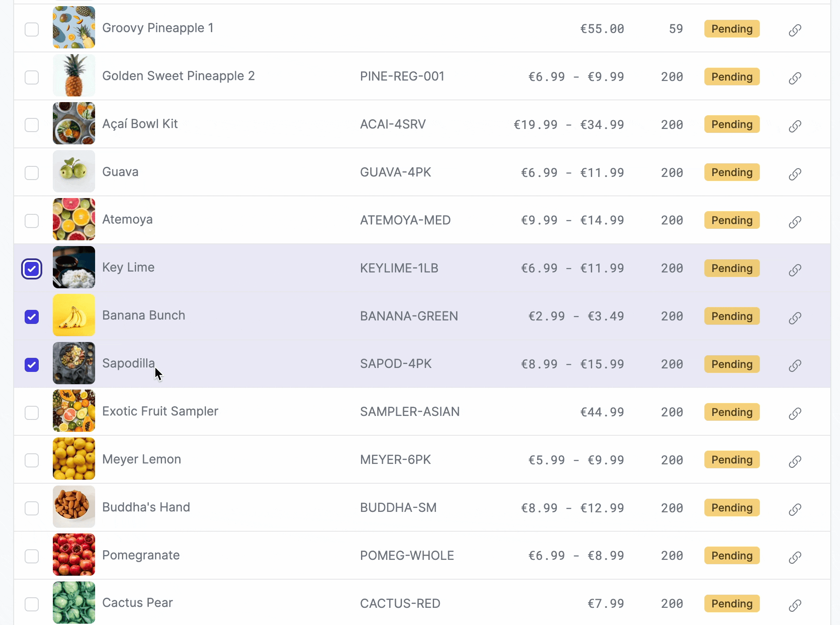The height and width of the screenshot is (625, 840).
Task: Click the Pending badge on Sapodilla row
Action: (x=732, y=364)
